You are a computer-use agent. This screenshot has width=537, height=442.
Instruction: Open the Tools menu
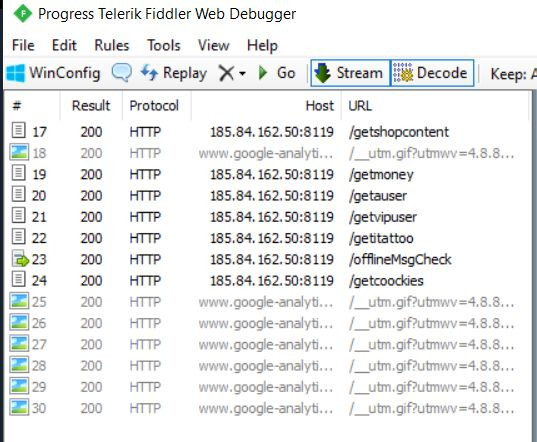164,45
